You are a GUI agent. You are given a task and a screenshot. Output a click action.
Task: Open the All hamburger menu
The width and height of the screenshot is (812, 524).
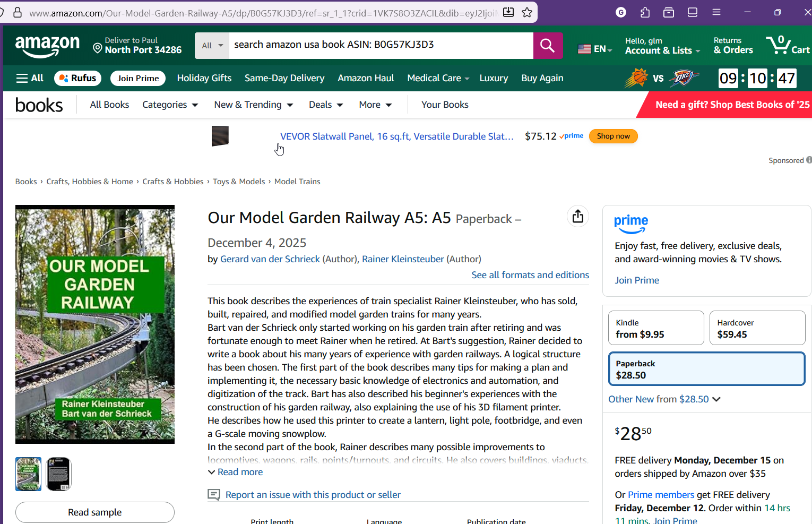(30, 78)
